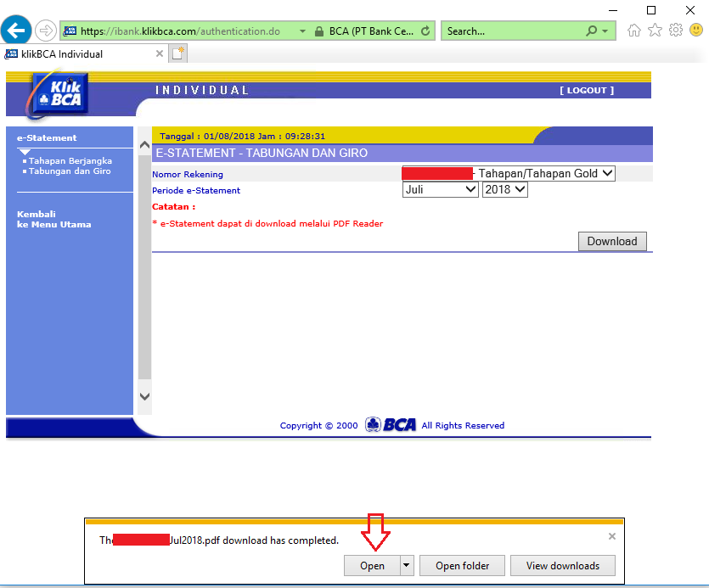Close the klikBCA Individual tab

point(159,53)
